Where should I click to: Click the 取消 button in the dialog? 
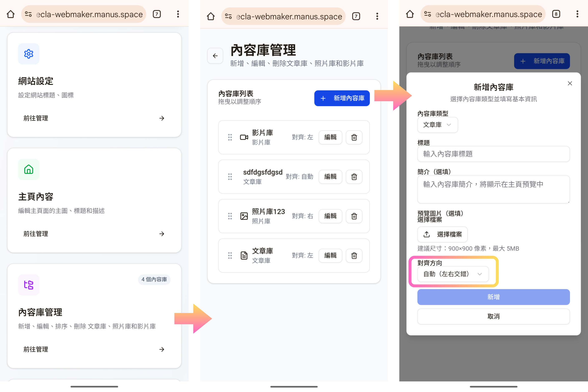493,317
